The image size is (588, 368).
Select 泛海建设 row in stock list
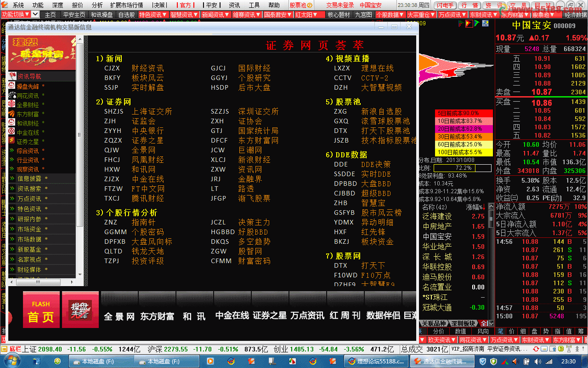[x=454, y=216]
